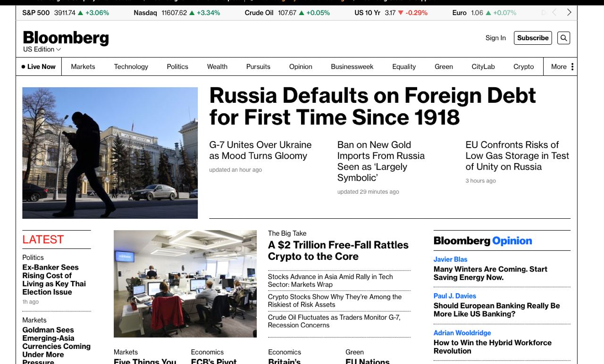Click the search magnifier icon
This screenshot has width=604, height=364.
coord(563,38)
